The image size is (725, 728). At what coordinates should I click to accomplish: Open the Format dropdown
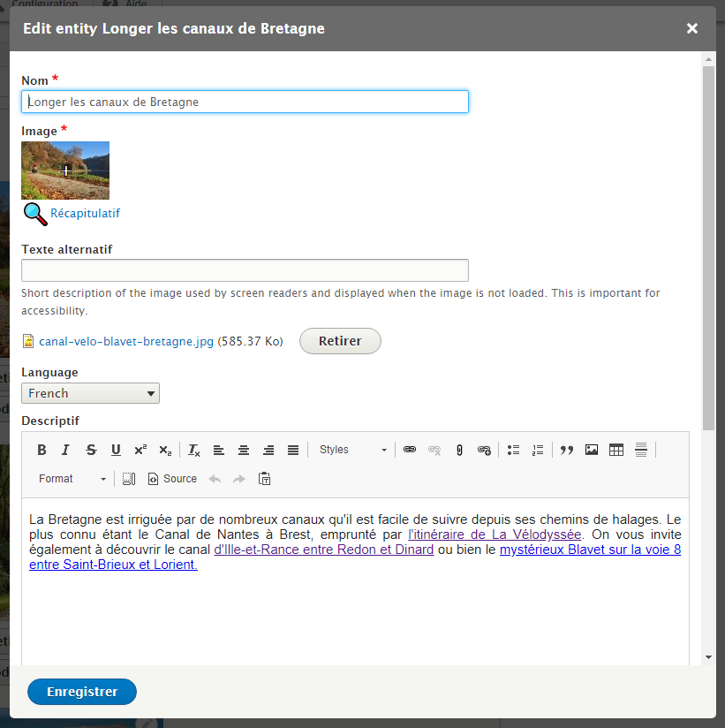(72, 479)
